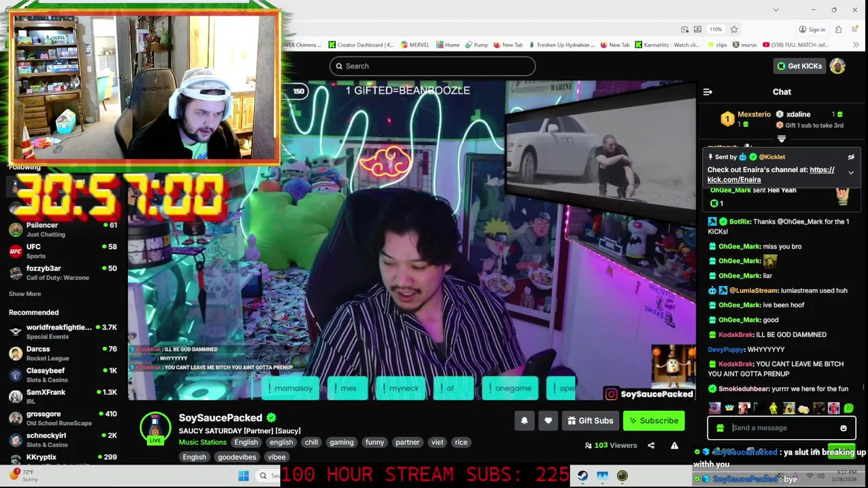Image resolution: width=868 pixels, height=488 pixels.
Task: Select the partner tag
Action: tap(408, 442)
